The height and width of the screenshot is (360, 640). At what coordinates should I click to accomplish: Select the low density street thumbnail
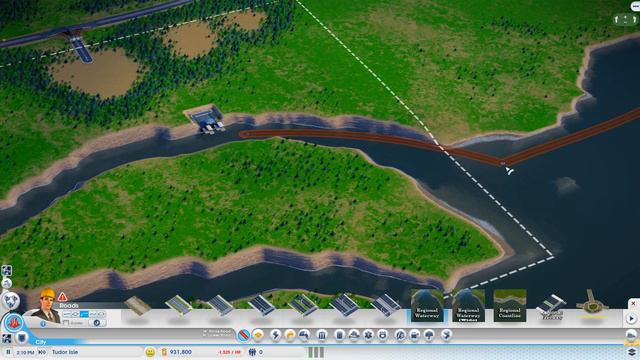click(x=178, y=305)
